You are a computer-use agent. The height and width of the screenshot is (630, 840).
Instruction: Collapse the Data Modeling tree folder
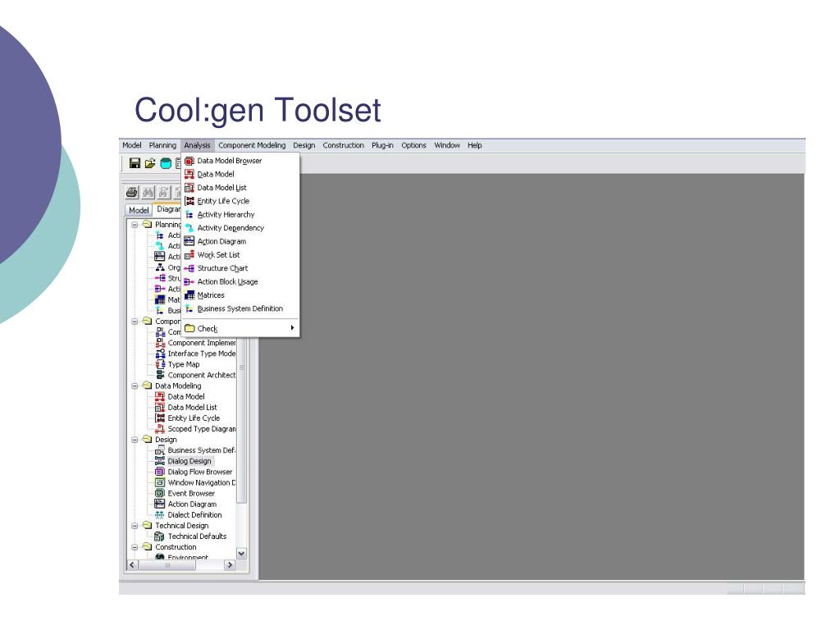tap(135, 386)
